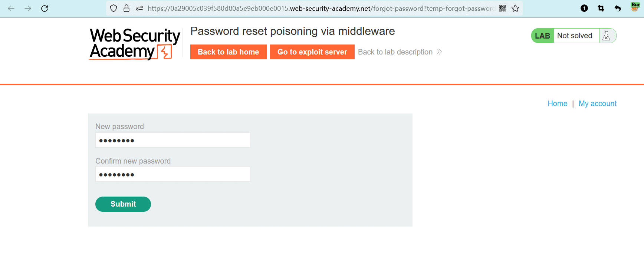644x260 pixels.
Task: Click the QR code icon in address bar
Action: coord(502,9)
